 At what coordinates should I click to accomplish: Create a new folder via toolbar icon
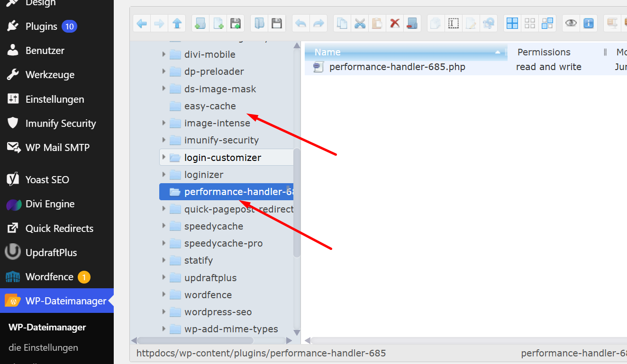click(x=200, y=23)
